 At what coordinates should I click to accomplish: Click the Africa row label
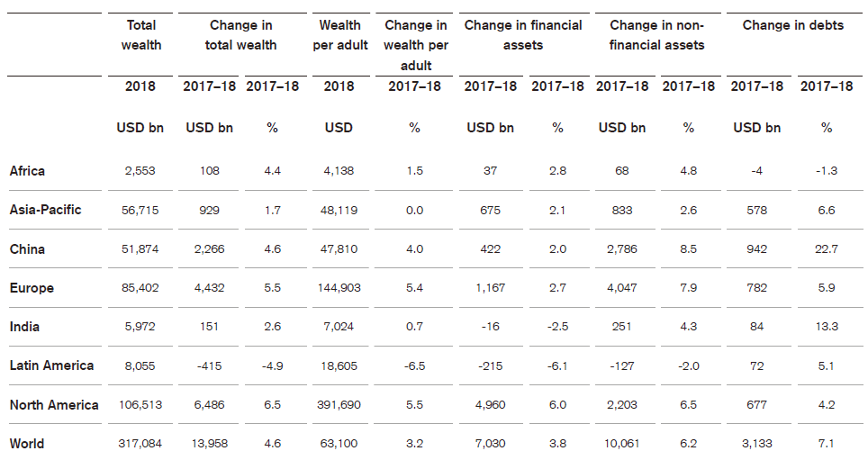coord(27,171)
